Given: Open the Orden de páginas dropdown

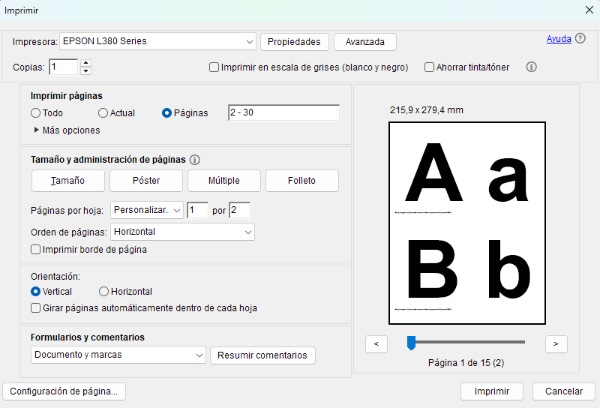Looking at the screenshot, I should [x=247, y=232].
